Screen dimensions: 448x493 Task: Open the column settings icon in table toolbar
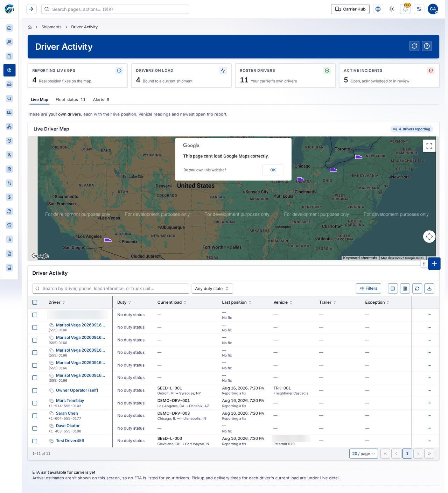[x=405, y=289]
